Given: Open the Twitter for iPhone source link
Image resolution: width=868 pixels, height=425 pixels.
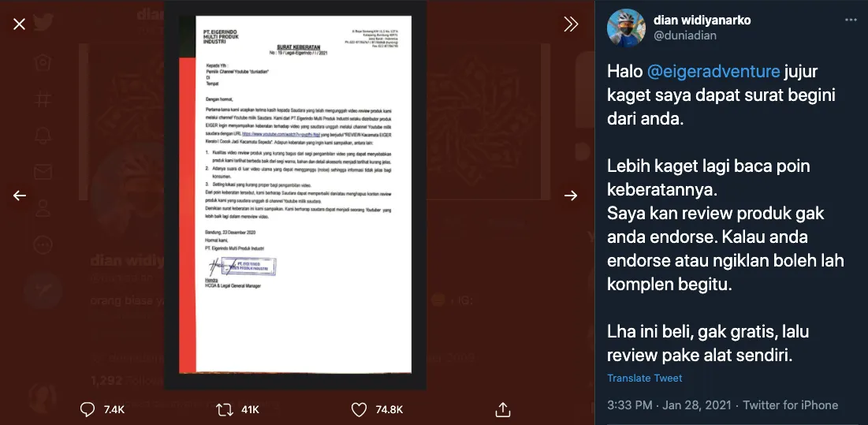Looking at the screenshot, I should coord(790,405).
